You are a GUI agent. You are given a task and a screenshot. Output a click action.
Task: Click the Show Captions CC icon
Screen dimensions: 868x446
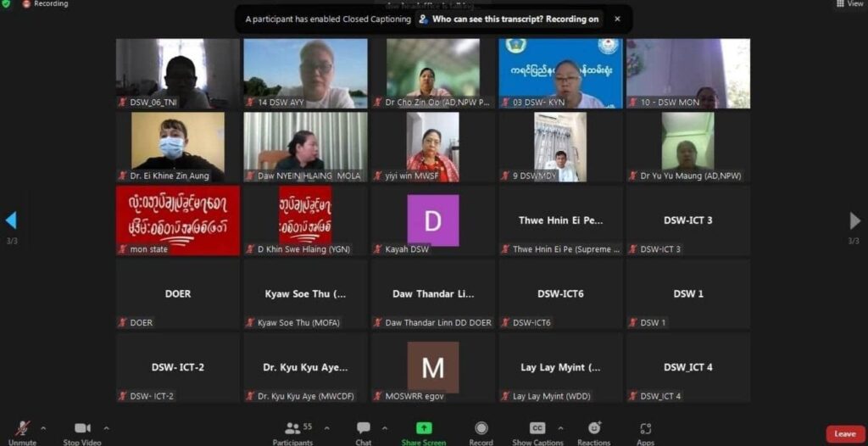537,428
